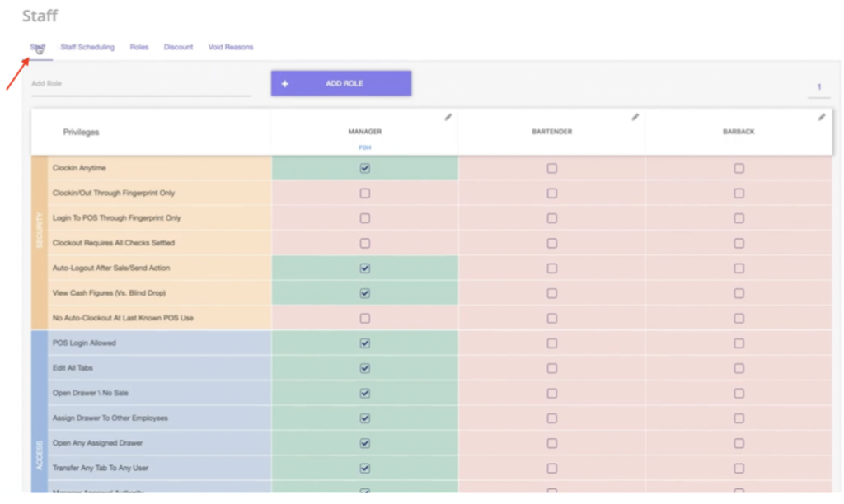Enable Clockin Anytime for Bartender
This screenshot has height=504, width=844.
[x=551, y=168]
